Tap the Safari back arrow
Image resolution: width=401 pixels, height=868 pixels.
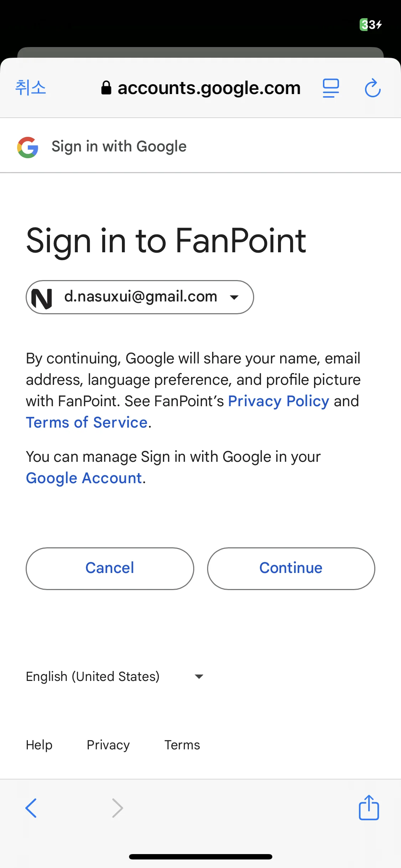point(31,808)
